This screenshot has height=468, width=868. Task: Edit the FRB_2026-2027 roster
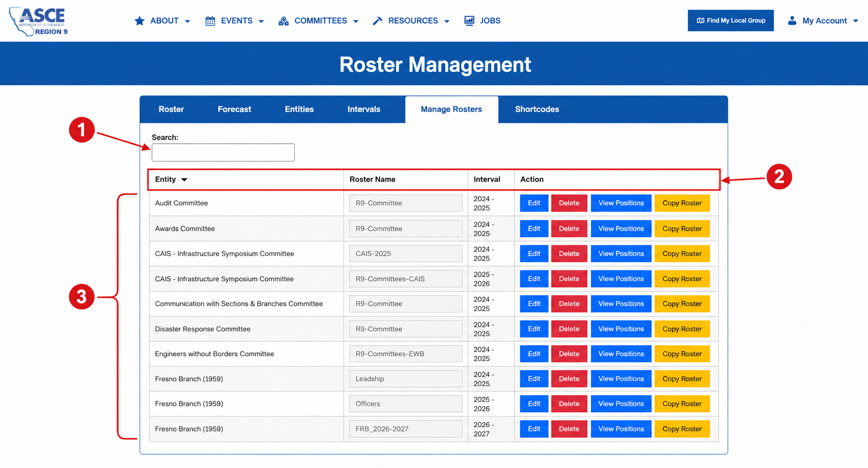click(534, 429)
